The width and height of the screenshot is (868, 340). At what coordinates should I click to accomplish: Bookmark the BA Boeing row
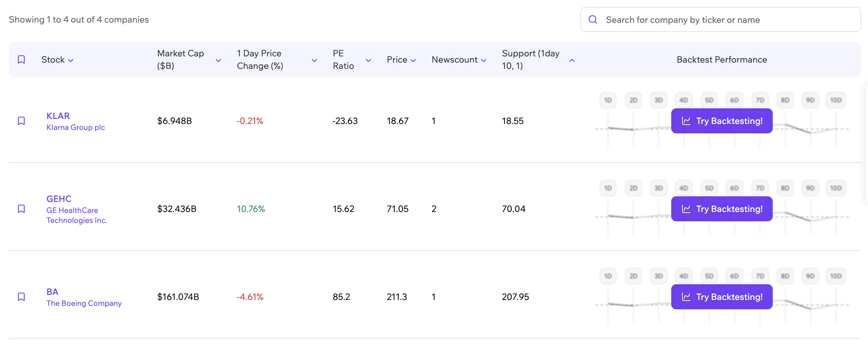[21, 296]
